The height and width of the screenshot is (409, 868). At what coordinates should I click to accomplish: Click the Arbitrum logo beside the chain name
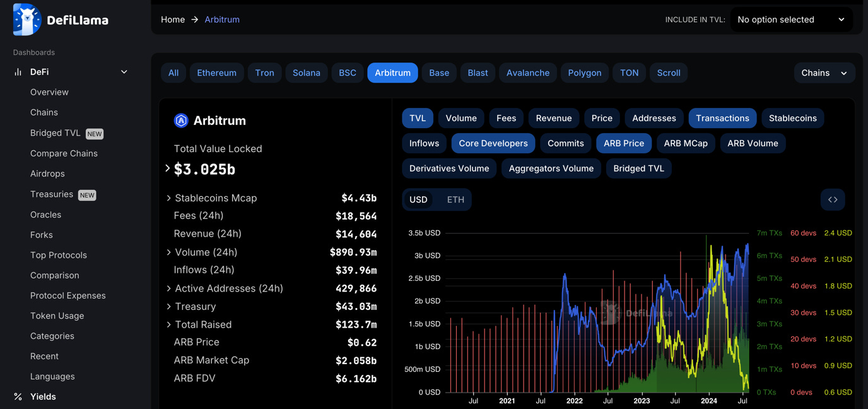pos(181,121)
